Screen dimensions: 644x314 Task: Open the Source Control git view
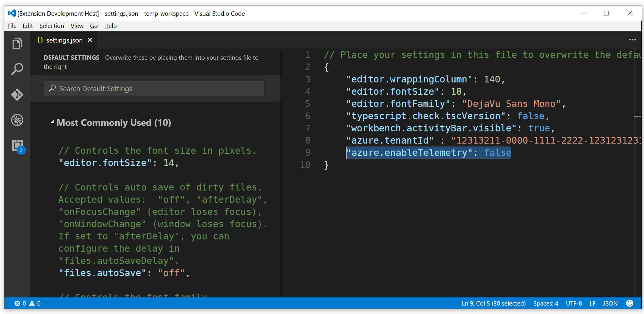pos(17,95)
